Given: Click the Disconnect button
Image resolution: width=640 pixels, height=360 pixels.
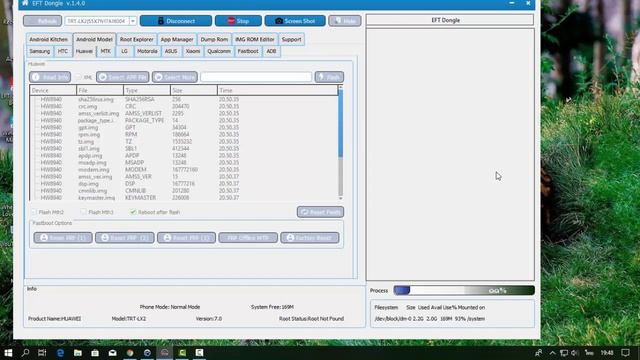Looking at the screenshot, I should pyautogui.click(x=176, y=21).
